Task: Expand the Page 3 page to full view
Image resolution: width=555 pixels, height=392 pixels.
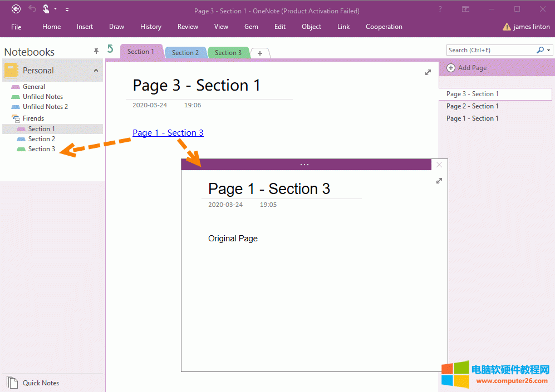Action: [x=428, y=72]
